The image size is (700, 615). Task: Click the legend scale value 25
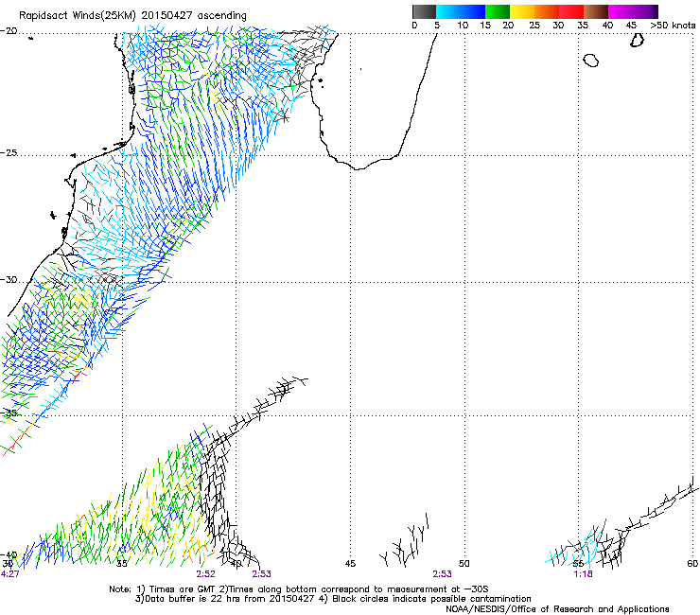pos(534,26)
